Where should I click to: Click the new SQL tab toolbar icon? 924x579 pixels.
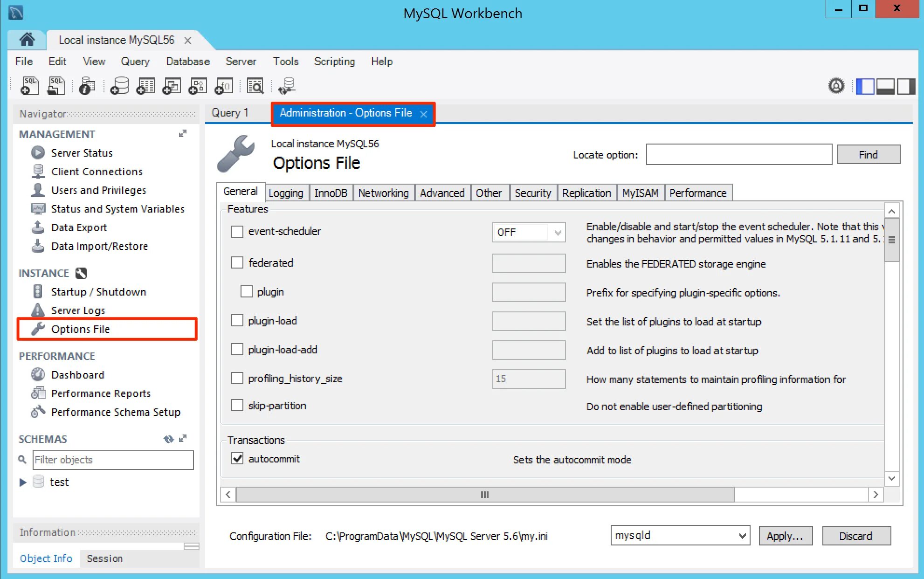(x=30, y=86)
